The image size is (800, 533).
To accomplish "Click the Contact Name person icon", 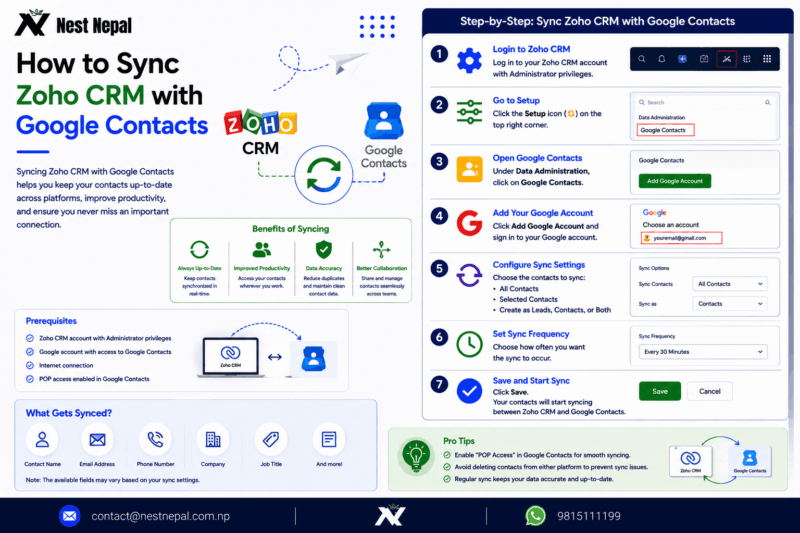I will click(42, 440).
